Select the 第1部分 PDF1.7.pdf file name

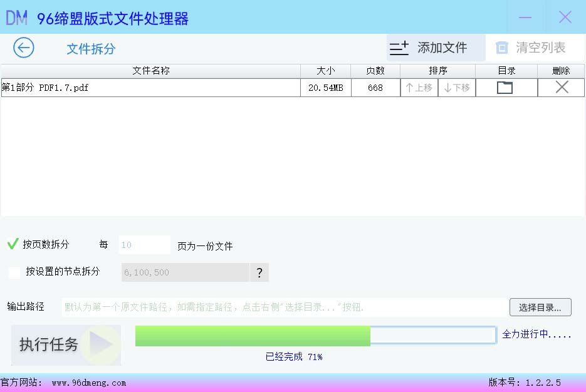[x=45, y=88]
